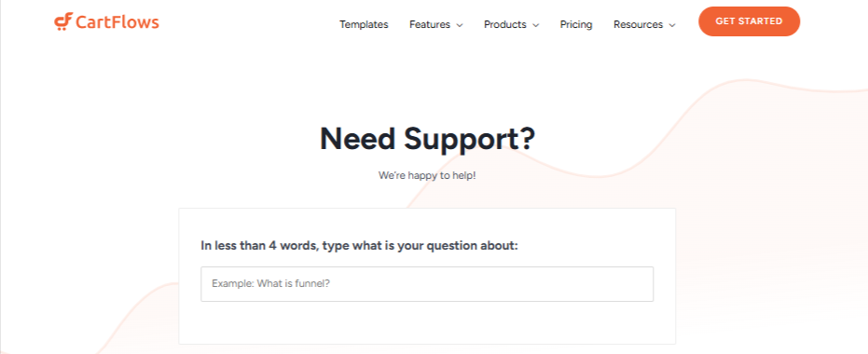Viewport: 868px width, 354px height.
Task: Go to the Pricing page
Action: point(576,24)
